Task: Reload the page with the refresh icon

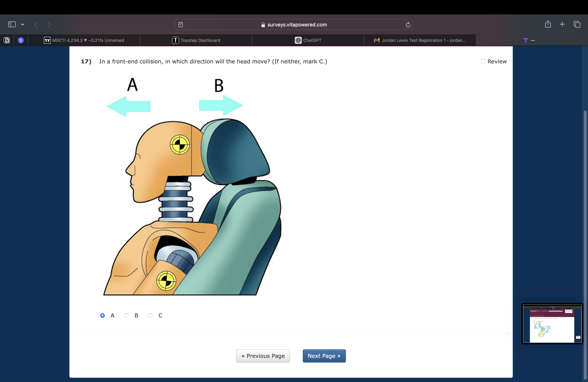Action: click(408, 25)
